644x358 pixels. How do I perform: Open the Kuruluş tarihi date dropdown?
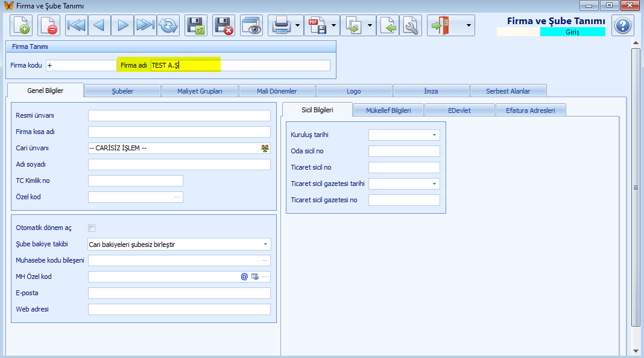point(434,135)
